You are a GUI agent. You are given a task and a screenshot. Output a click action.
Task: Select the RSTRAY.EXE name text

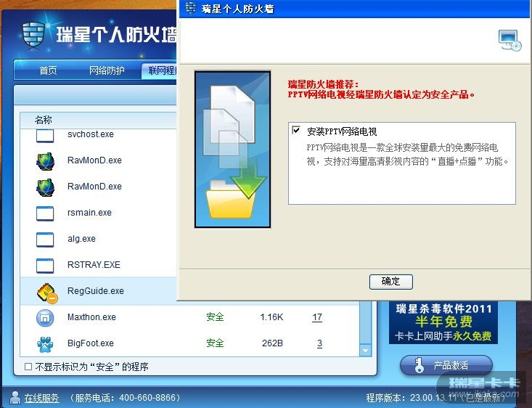tap(94, 265)
